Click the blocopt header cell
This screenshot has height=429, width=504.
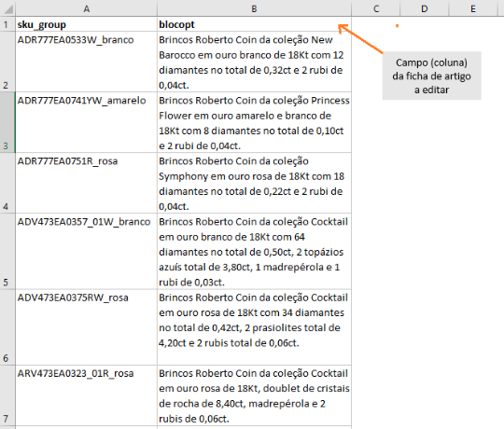tap(254, 24)
